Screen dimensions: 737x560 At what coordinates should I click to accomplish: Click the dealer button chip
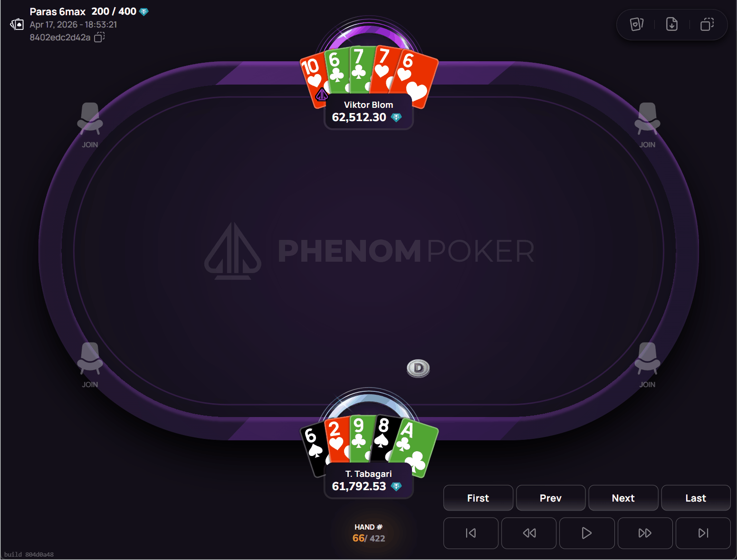418,368
